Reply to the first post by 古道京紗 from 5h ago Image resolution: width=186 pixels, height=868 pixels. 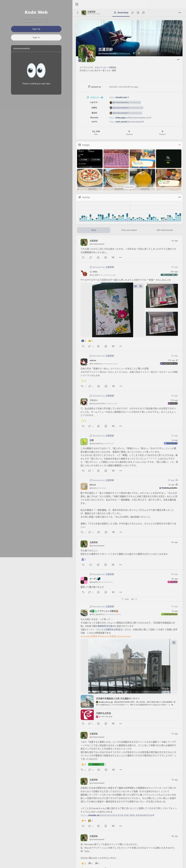tap(83, 258)
